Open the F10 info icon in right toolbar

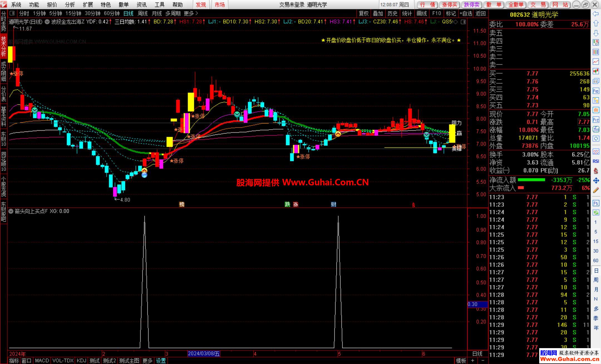coord(596,91)
